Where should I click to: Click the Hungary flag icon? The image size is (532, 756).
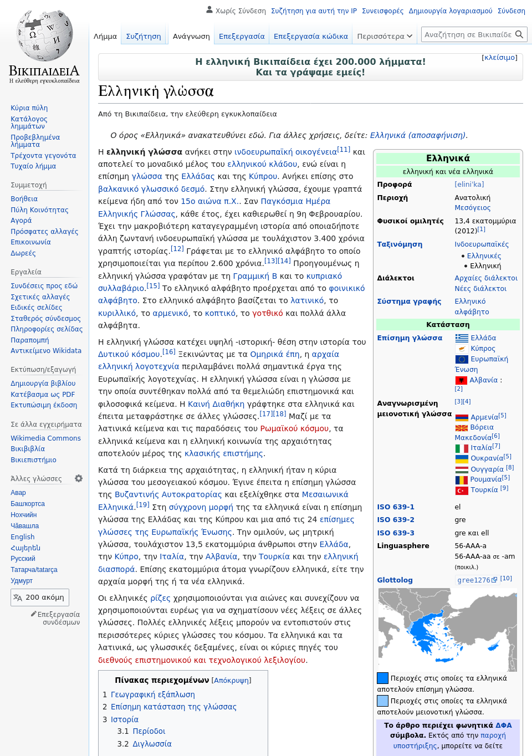point(462,469)
